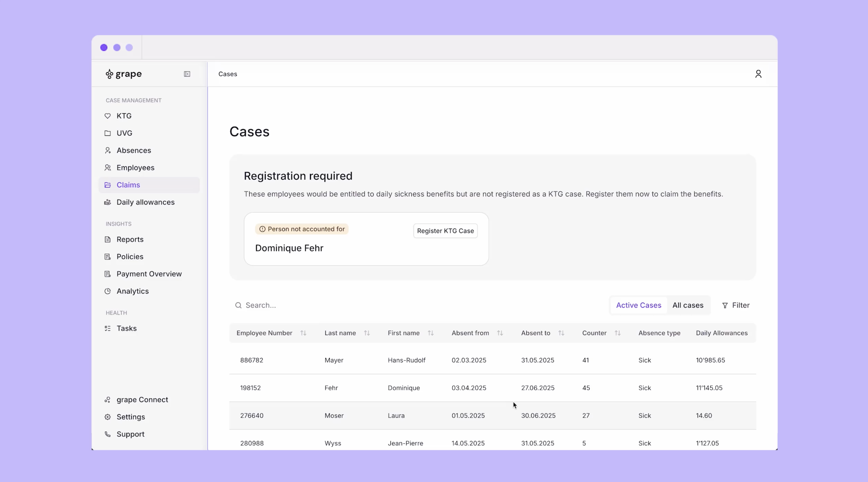Click daily allowance 10'985.65
Image resolution: width=868 pixels, height=482 pixels.
(x=710, y=360)
